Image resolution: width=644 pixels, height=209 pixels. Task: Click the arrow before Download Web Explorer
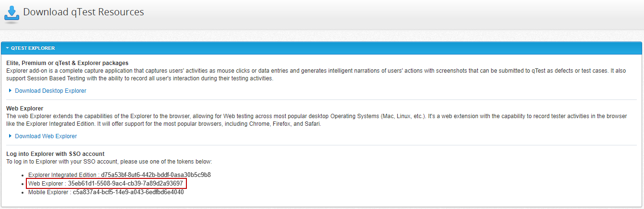point(11,136)
